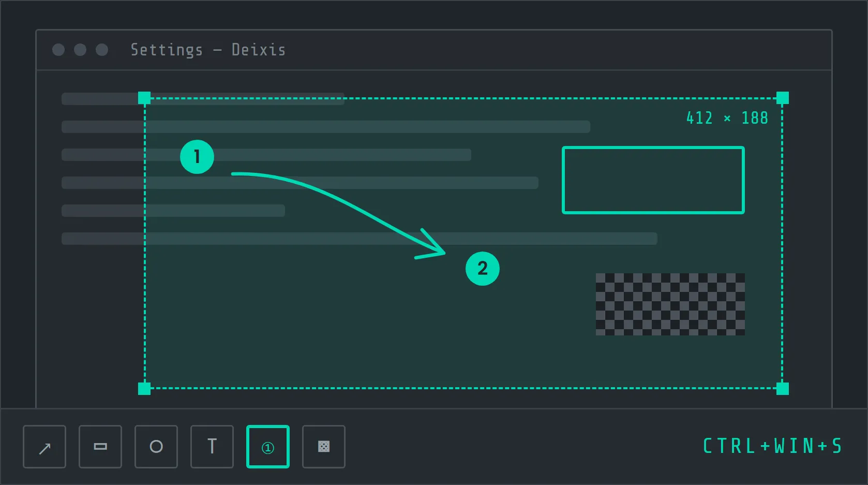Select the bottom-left selection corner handle
The height and width of the screenshot is (485, 868).
click(144, 389)
